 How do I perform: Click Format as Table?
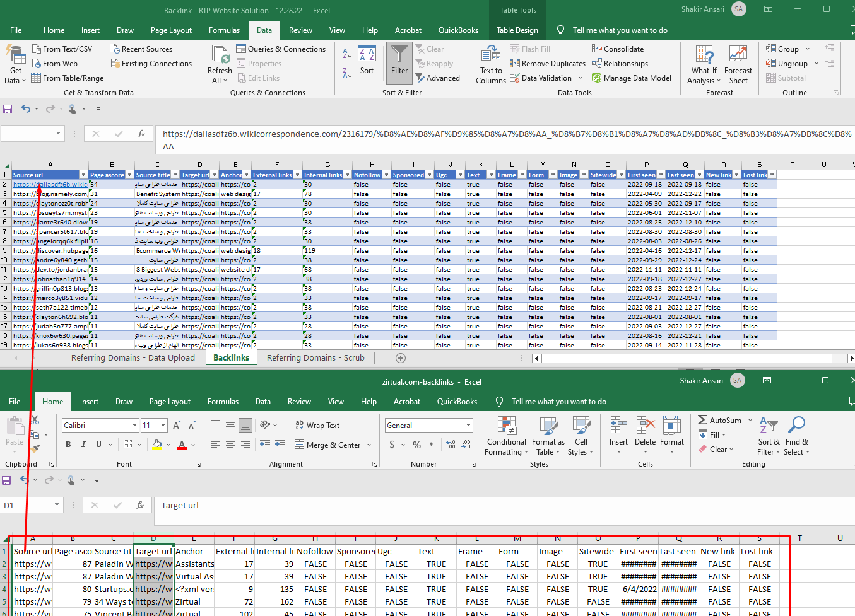coord(548,436)
